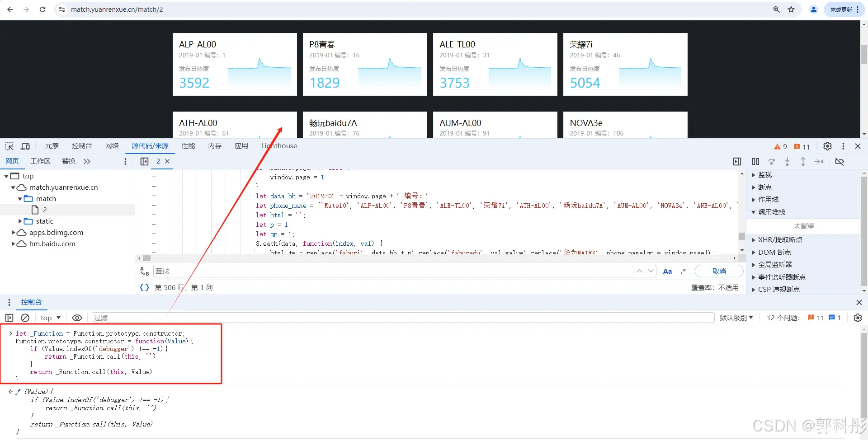The height and width of the screenshot is (440, 868).
Task: Toggle match case Aa in search
Action: coord(667,271)
